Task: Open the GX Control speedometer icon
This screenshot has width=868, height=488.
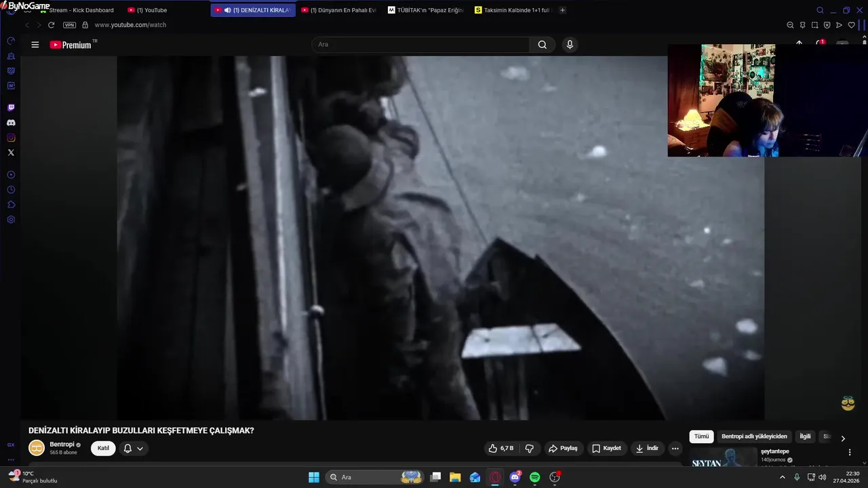Action: (x=11, y=41)
